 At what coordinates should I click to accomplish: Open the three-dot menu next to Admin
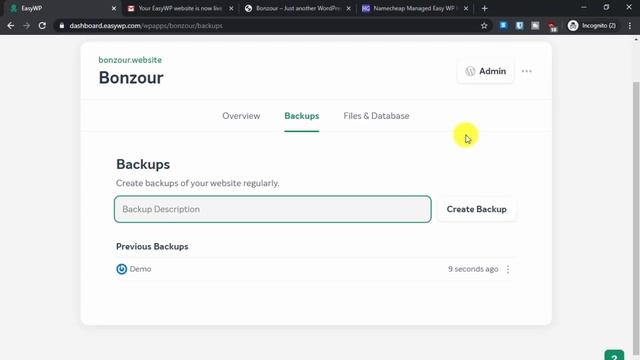(x=527, y=71)
